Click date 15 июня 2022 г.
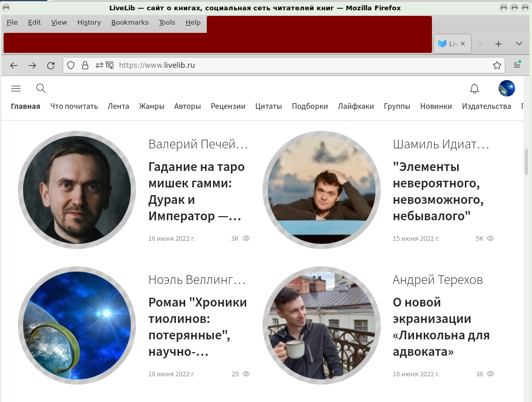Screen dimensions: 532x402 [416, 238]
